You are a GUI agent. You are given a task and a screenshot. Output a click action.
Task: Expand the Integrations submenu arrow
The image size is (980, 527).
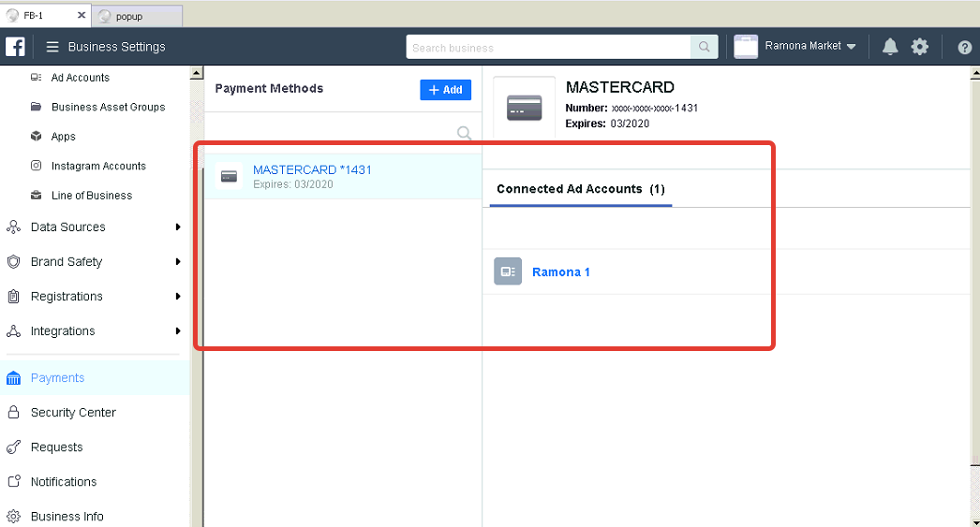(x=178, y=331)
